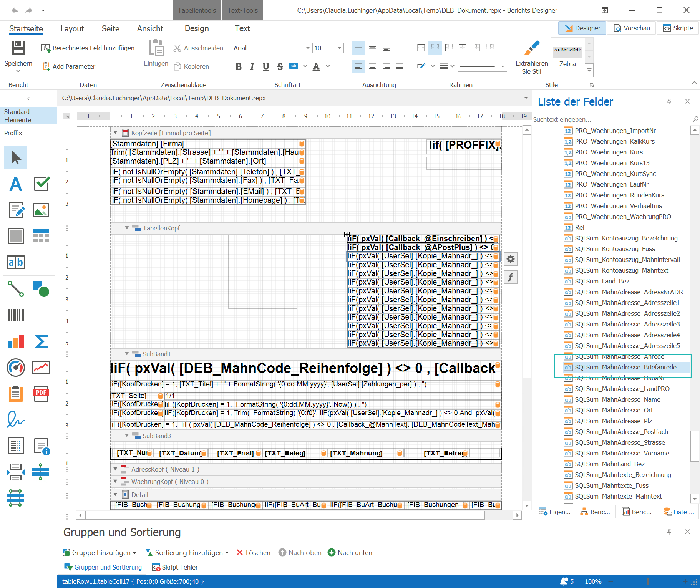Image resolution: width=700 pixels, height=588 pixels.
Task: Click the Suchtext eingeben search field
Action: pyautogui.click(x=612, y=119)
